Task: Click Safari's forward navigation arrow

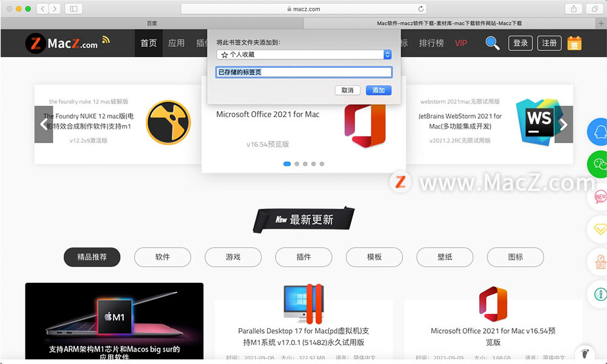Action: pos(55,8)
